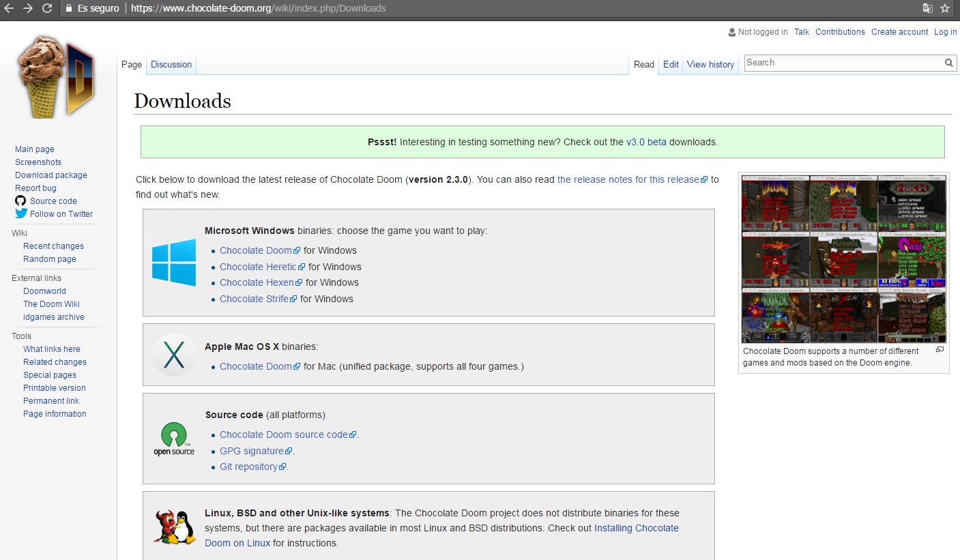Image resolution: width=960 pixels, height=560 pixels.
Task: Download Chocolate Doom source code
Action: (x=289, y=434)
